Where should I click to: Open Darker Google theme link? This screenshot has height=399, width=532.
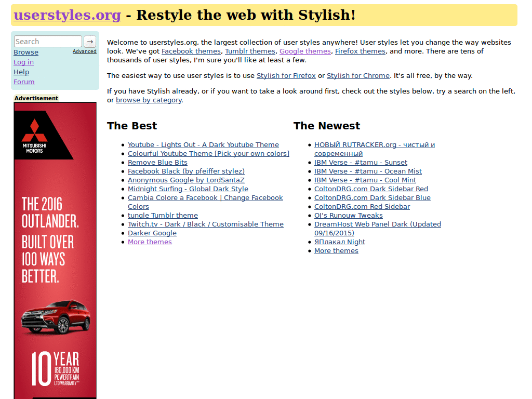coord(152,233)
